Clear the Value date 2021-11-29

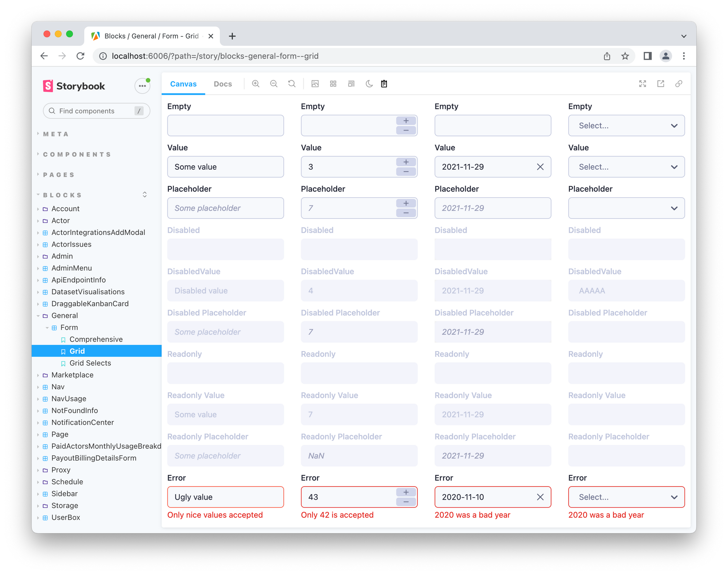pyautogui.click(x=540, y=167)
